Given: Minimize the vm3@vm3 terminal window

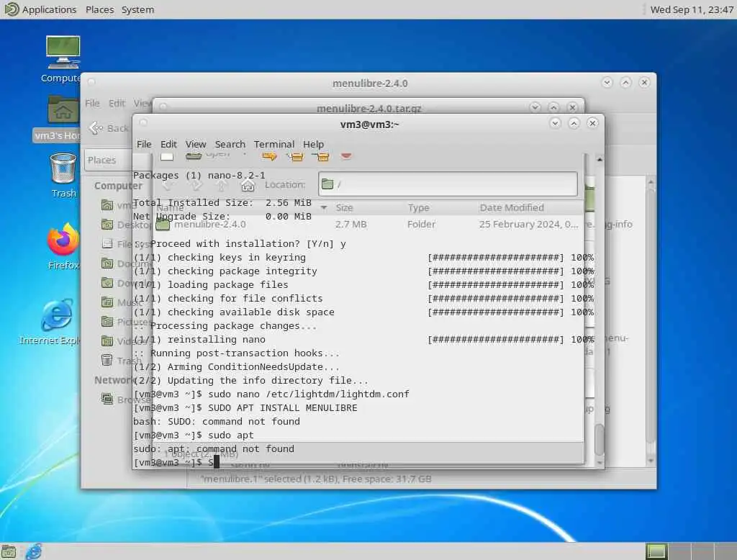Looking at the screenshot, I should tap(555, 123).
